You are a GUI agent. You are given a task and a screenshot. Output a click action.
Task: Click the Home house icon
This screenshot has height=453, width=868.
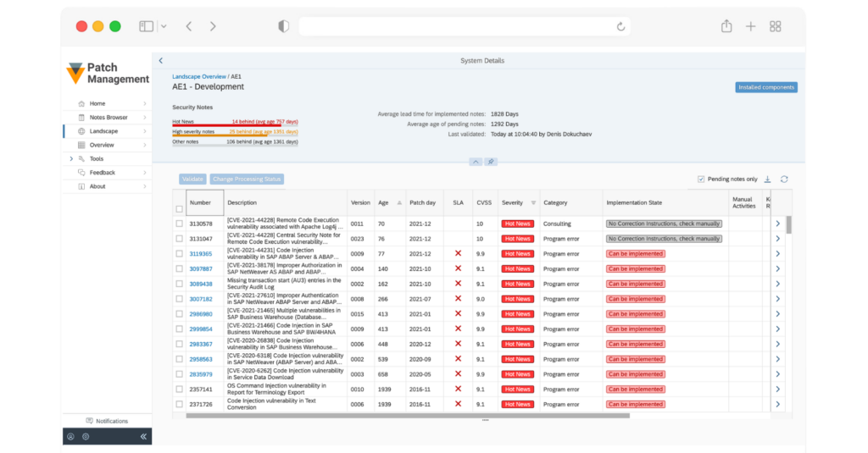coord(81,103)
